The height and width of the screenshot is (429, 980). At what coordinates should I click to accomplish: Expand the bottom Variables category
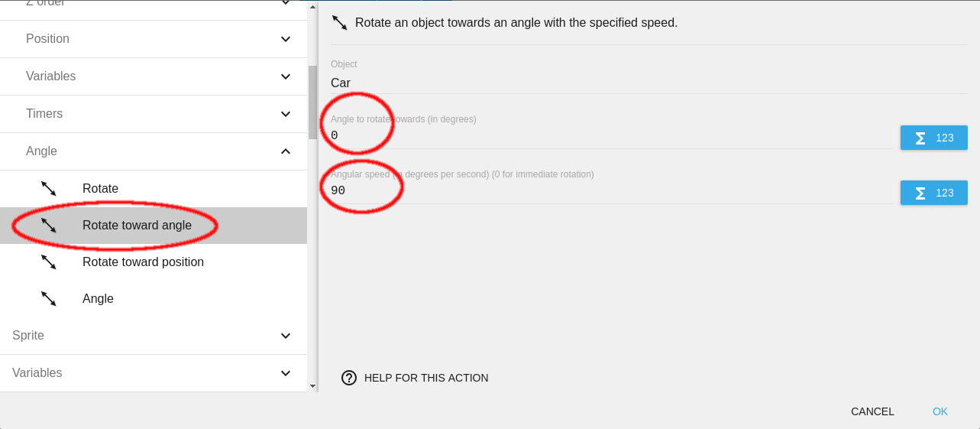pos(285,373)
